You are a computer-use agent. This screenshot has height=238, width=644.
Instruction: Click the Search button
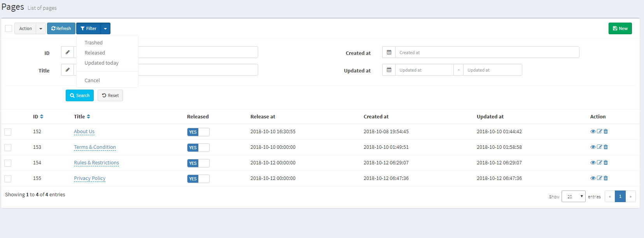coord(80,95)
